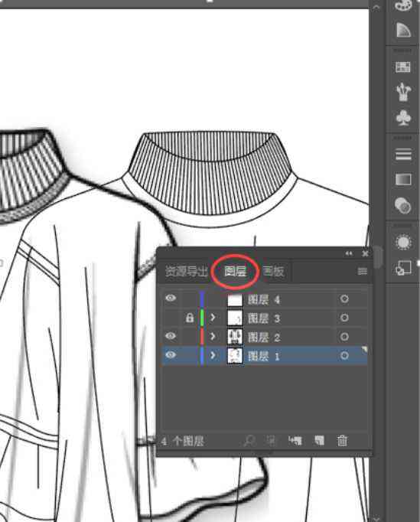Open the Brushes panel icon
The width and height of the screenshot is (420, 522).
403,92
